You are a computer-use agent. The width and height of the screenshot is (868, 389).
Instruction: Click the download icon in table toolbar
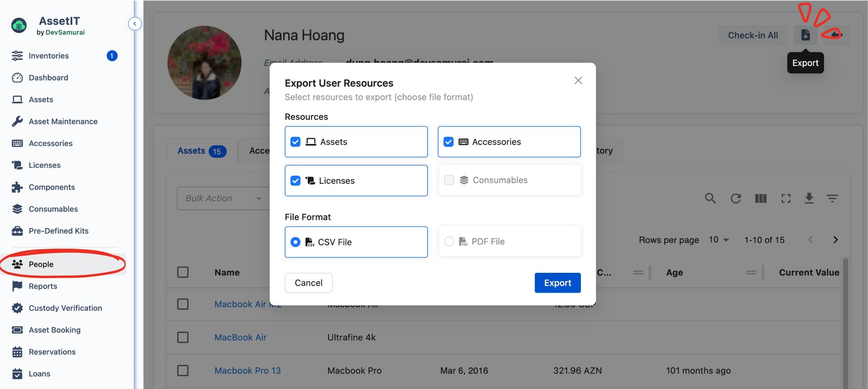[809, 199]
